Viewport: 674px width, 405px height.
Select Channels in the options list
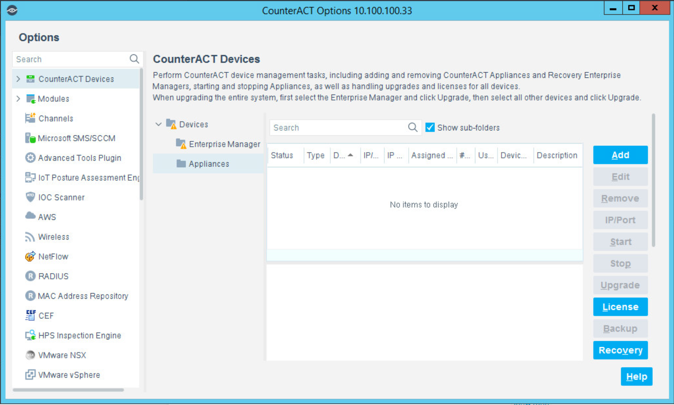[55, 118]
